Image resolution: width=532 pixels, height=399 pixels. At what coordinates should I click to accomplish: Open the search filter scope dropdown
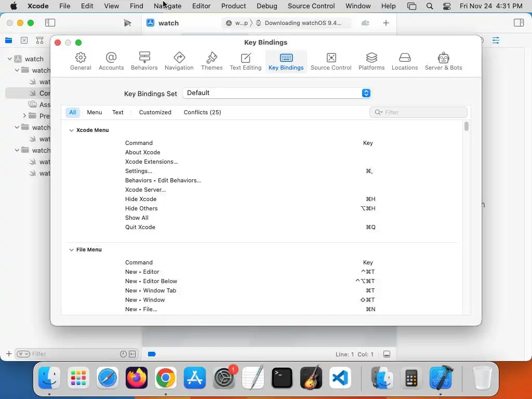coord(379,112)
